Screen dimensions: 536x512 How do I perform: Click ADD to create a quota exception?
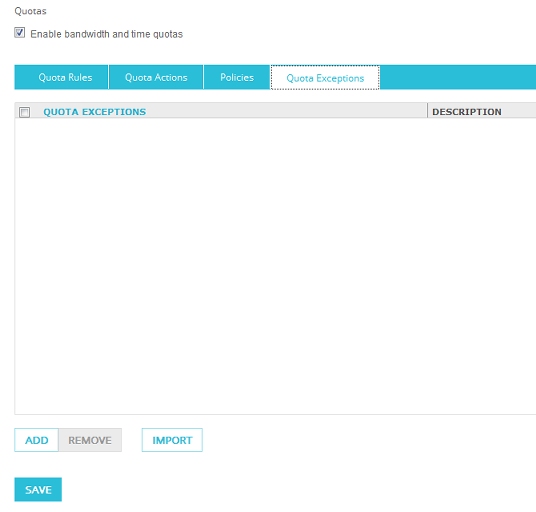click(37, 440)
